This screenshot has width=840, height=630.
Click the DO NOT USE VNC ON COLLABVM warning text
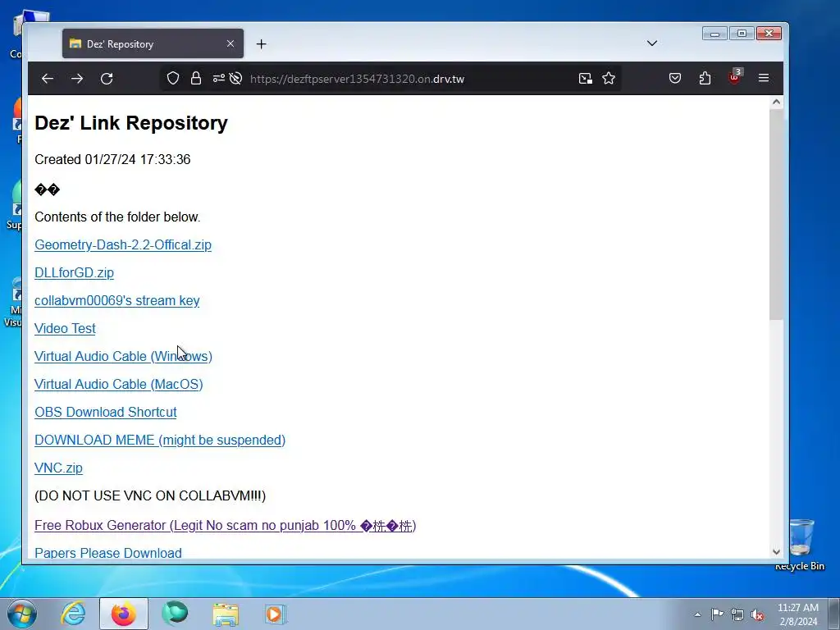click(x=150, y=495)
